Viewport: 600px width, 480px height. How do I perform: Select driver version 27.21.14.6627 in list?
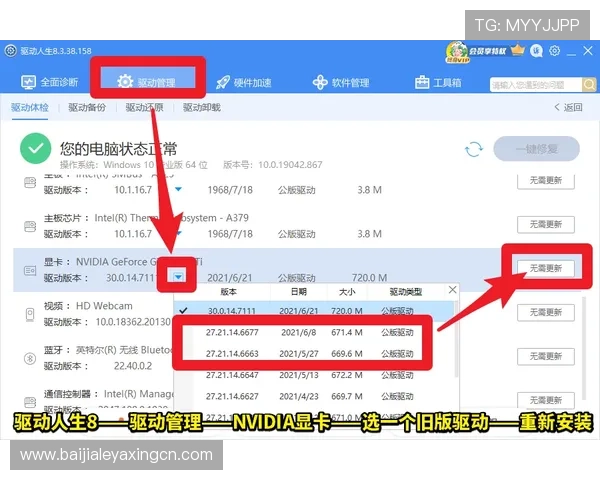(314, 397)
